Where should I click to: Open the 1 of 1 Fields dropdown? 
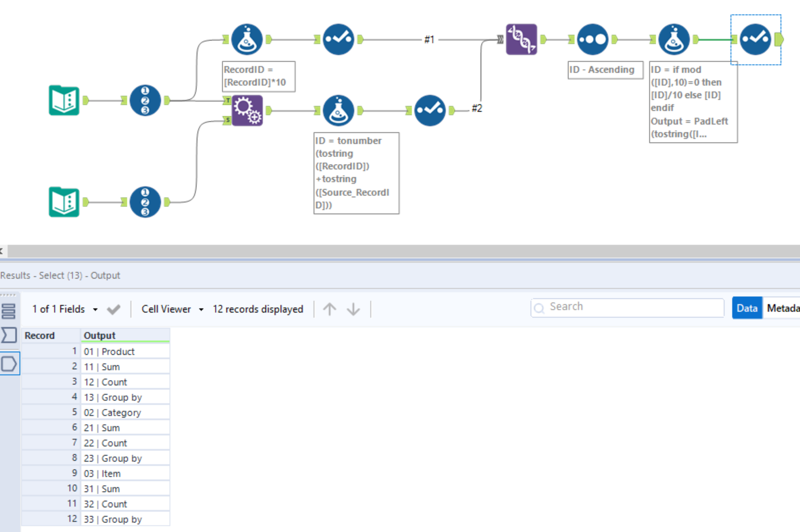[64, 309]
